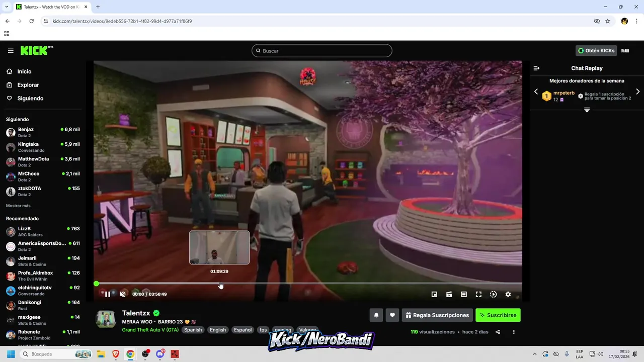The image size is (644, 362).
Task: Open playback speed options
Action: [493, 294]
